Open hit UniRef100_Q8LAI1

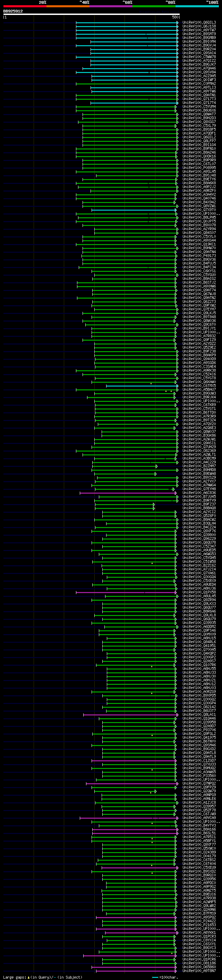199,715
